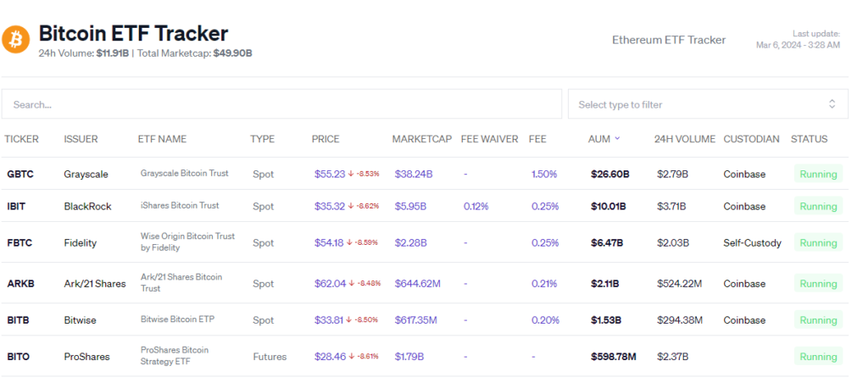Click the red down arrow beside GBTC price
The image size is (868, 383).
click(352, 174)
